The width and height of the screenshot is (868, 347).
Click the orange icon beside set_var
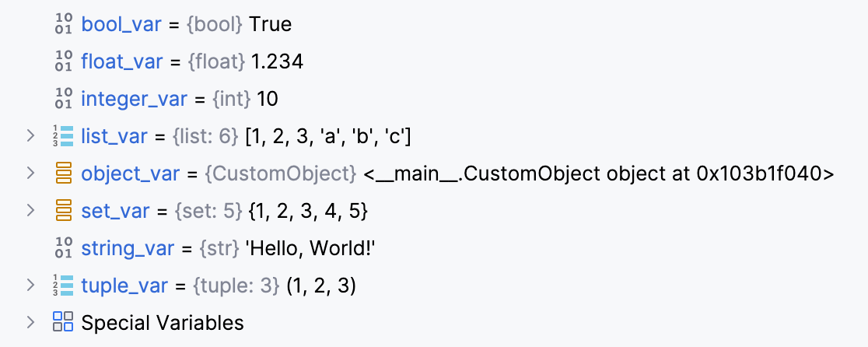(x=63, y=211)
